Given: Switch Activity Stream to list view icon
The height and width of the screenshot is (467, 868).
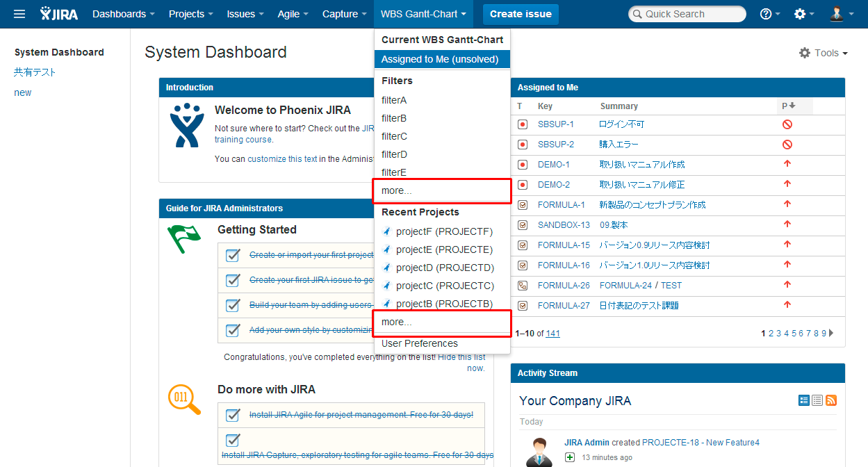Looking at the screenshot, I should pyautogui.click(x=817, y=400).
